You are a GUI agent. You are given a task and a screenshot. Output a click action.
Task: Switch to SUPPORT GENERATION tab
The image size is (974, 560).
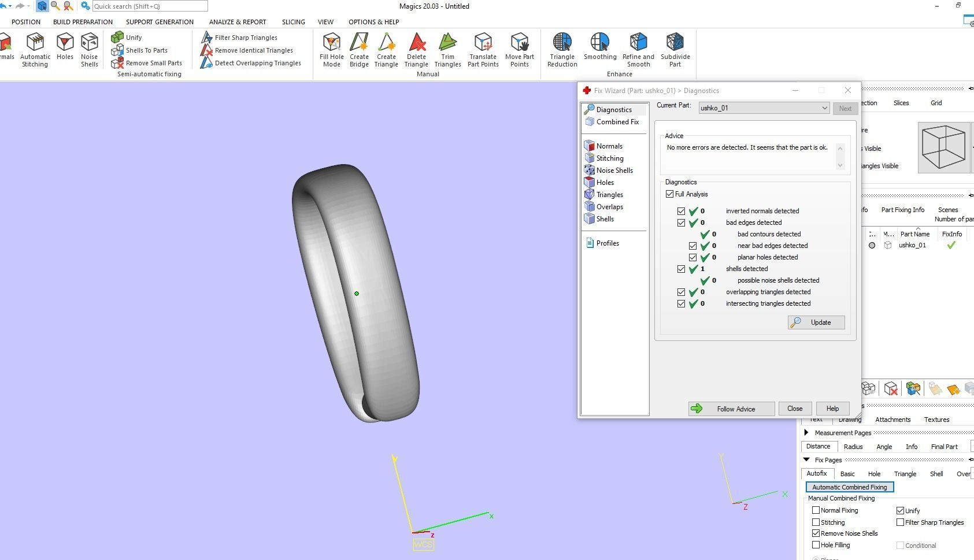click(160, 22)
